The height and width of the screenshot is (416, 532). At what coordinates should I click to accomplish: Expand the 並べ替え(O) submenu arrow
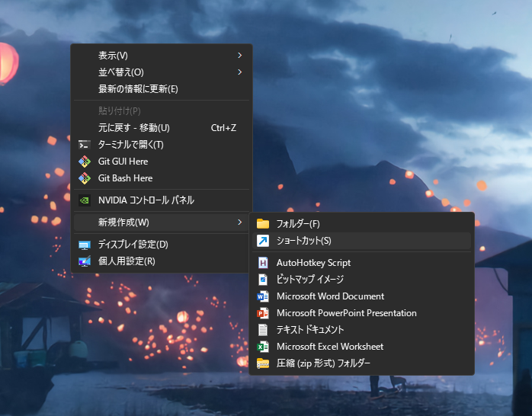click(x=240, y=72)
